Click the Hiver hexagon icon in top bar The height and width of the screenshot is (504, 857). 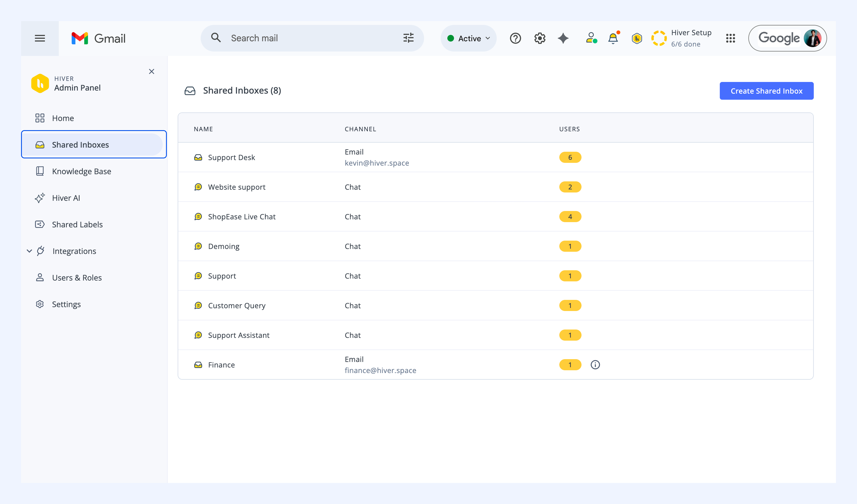[637, 38]
